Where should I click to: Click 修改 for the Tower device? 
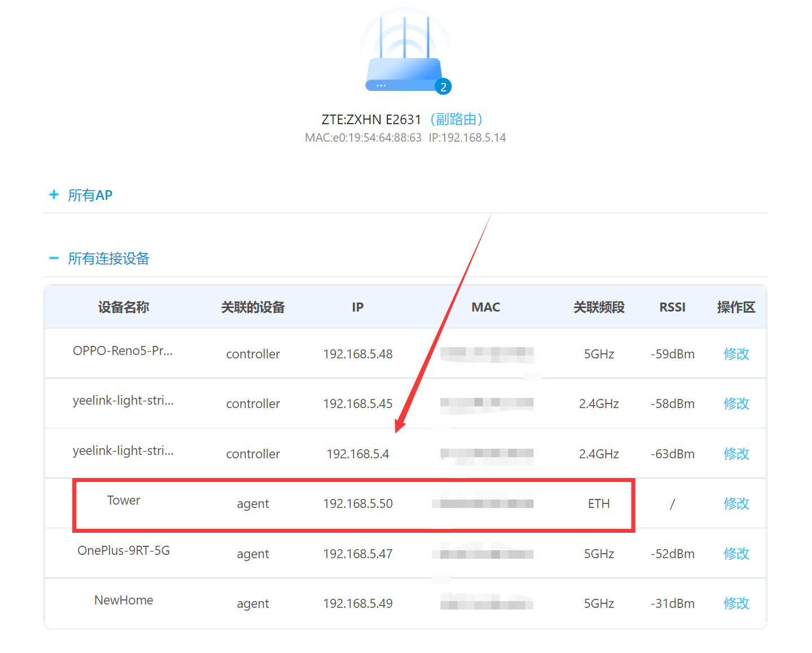point(736,503)
